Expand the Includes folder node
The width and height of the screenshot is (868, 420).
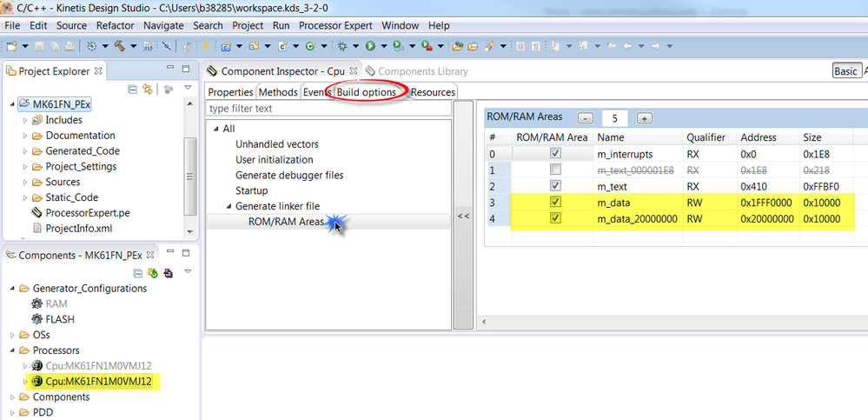tap(25, 120)
